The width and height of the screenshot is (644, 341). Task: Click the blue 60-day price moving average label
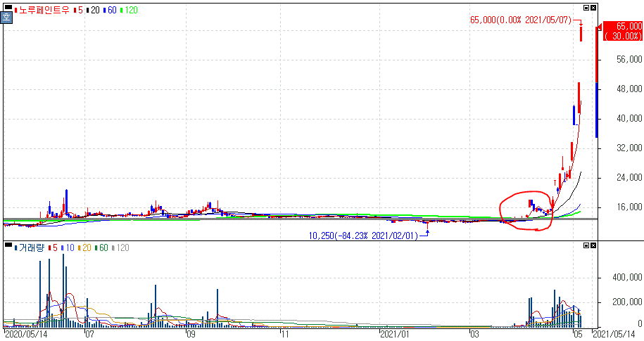[x=110, y=11]
